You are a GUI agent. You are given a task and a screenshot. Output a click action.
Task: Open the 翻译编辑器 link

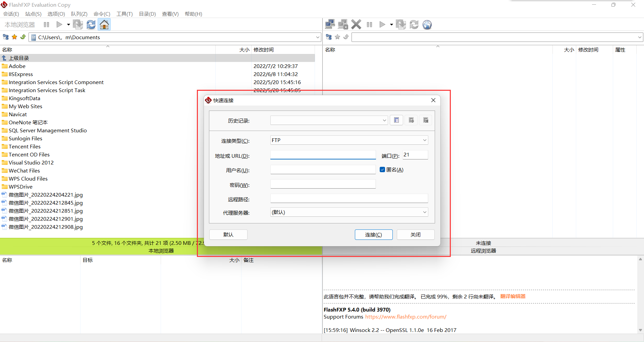point(513,296)
